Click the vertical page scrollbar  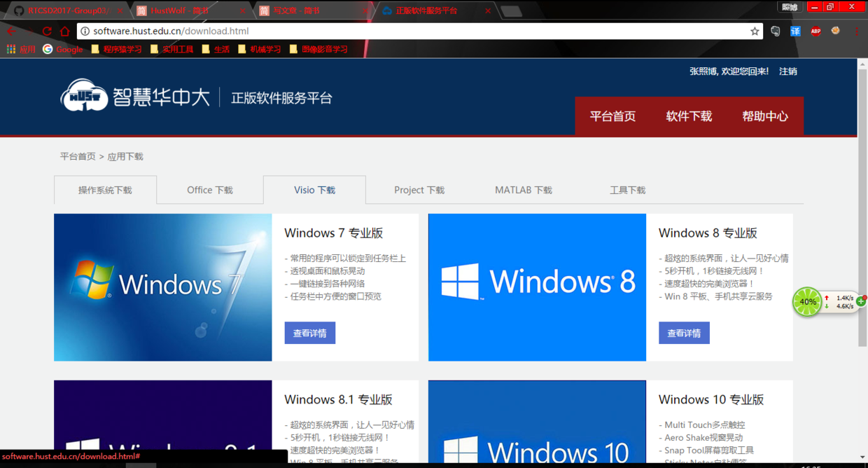click(x=862, y=208)
